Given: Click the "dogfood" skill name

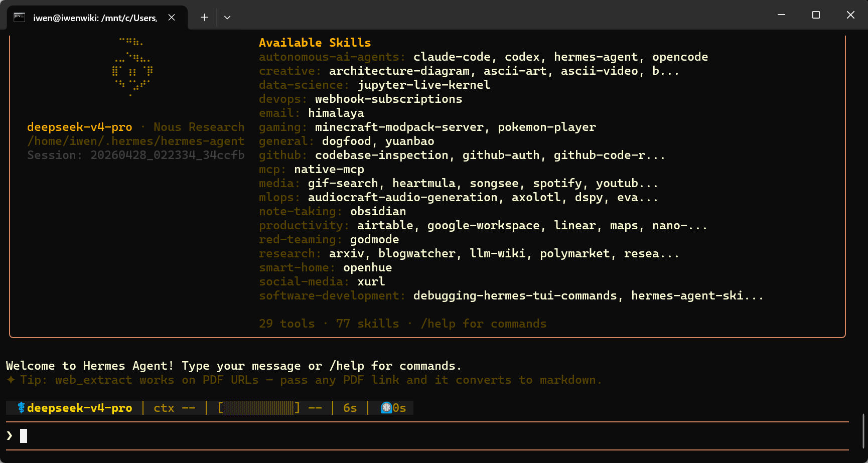Looking at the screenshot, I should 347,141.
